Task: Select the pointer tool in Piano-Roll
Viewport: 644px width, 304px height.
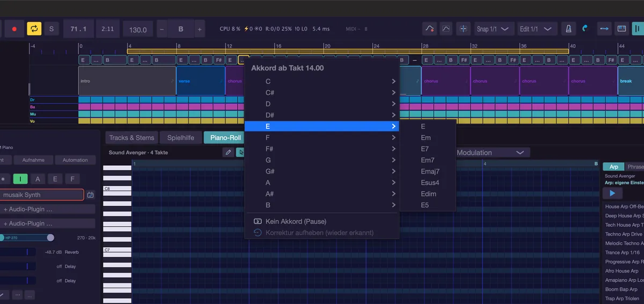Action: [241, 153]
